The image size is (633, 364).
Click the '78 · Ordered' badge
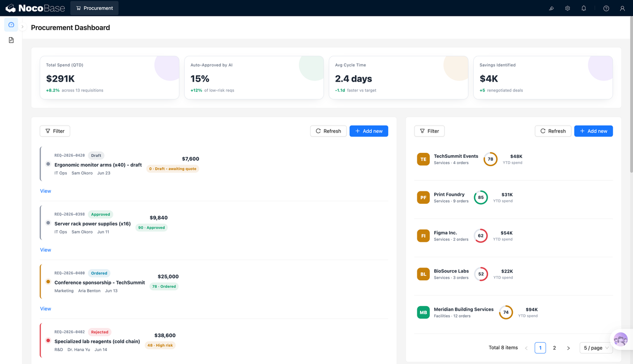coord(164,286)
